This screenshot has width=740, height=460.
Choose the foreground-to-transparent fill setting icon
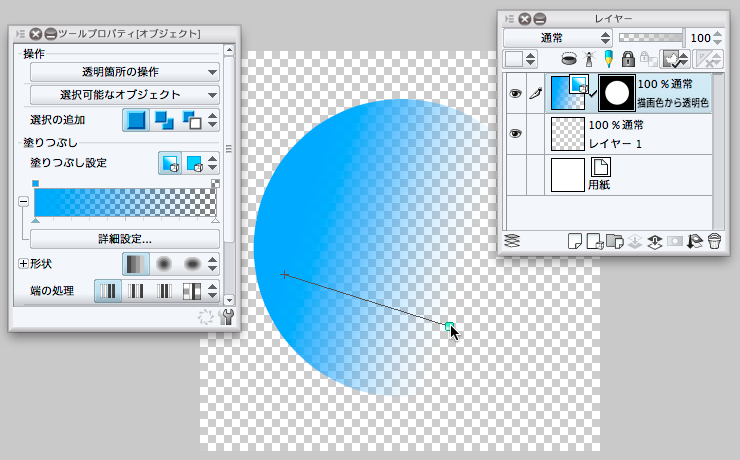(x=170, y=163)
